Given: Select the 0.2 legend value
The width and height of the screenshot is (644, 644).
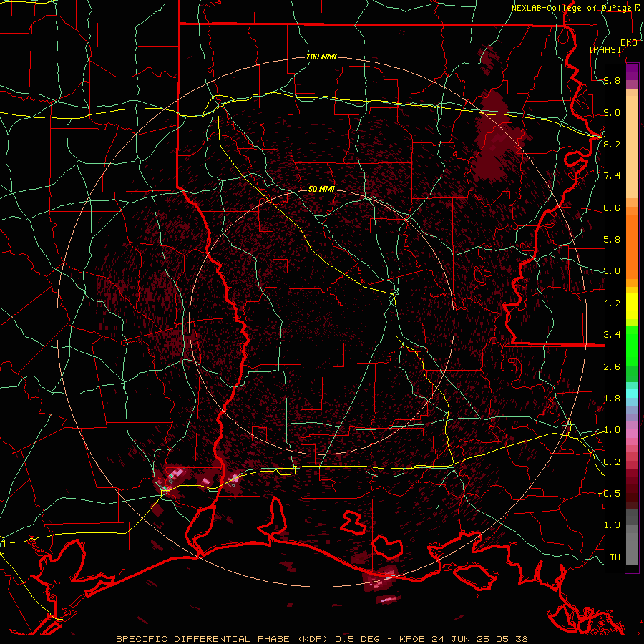Looking at the screenshot, I should 612,462.
